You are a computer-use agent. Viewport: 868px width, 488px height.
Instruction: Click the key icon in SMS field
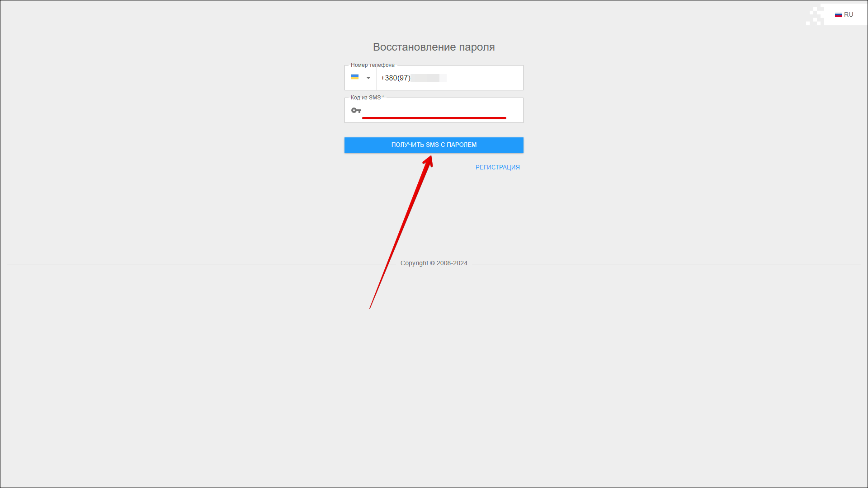point(356,110)
